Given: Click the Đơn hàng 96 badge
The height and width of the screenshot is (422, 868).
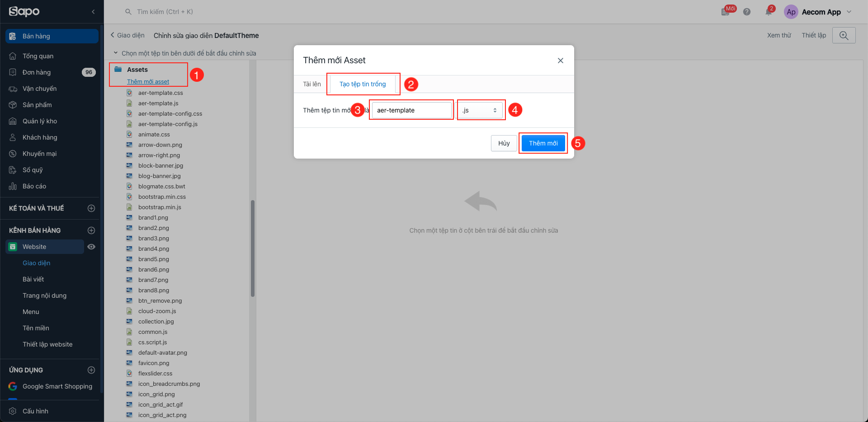Looking at the screenshot, I should point(89,72).
